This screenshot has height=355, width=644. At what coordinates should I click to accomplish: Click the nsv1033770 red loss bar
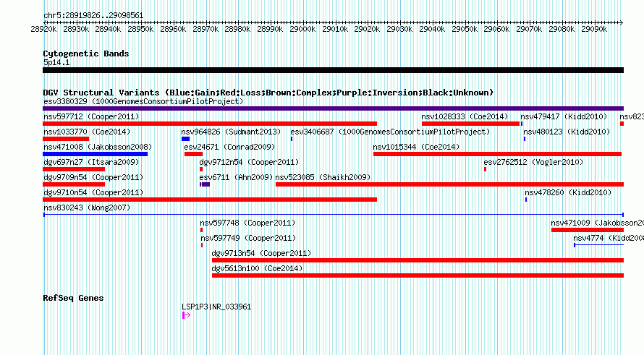[66, 139]
